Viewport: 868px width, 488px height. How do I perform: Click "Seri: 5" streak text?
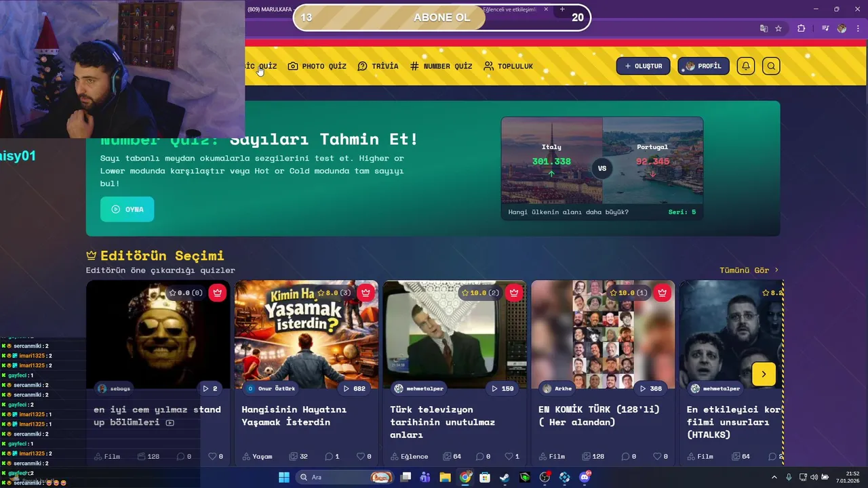[682, 212]
